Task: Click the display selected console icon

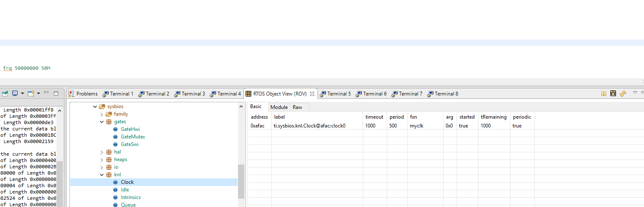Action: tap(15, 93)
